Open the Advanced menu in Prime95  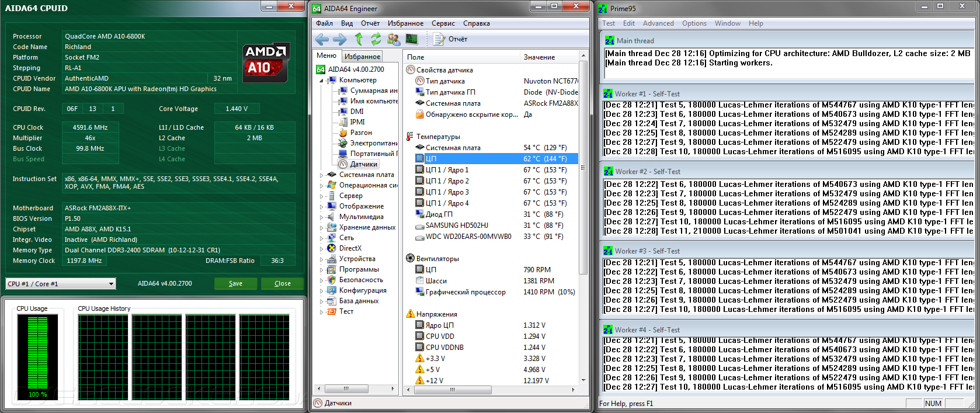(658, 23)
